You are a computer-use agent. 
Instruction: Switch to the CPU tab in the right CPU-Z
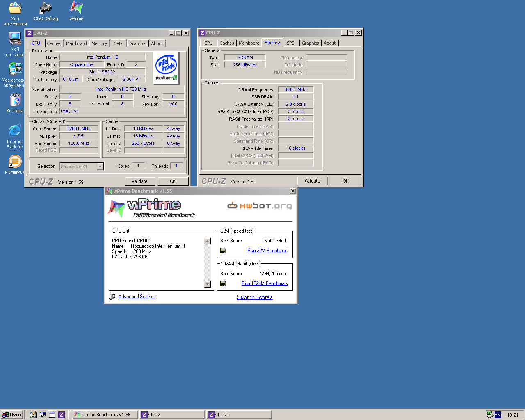coord(209,43)
